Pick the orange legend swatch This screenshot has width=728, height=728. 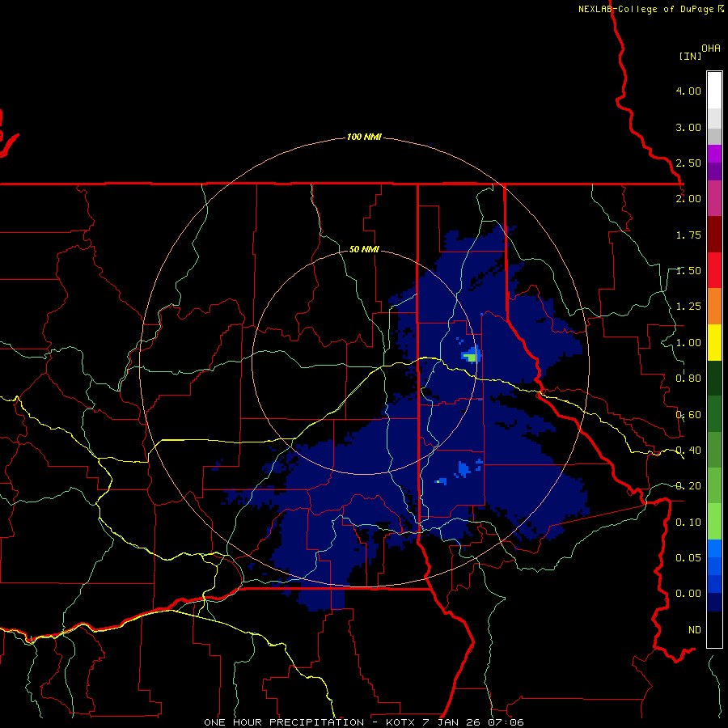click(x=714, y=307)
